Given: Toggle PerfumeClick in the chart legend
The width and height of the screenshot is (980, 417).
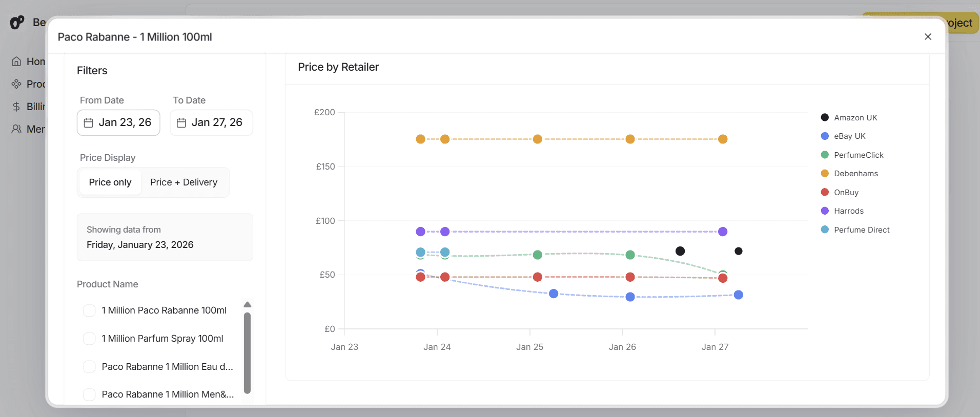Looking at the screenshot, I should [852, 155].
